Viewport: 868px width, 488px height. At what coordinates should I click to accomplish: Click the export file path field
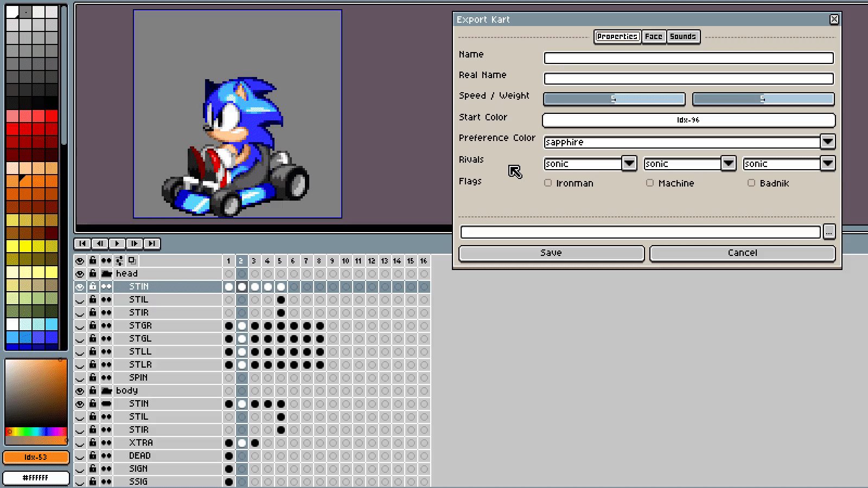pos(640,232)
